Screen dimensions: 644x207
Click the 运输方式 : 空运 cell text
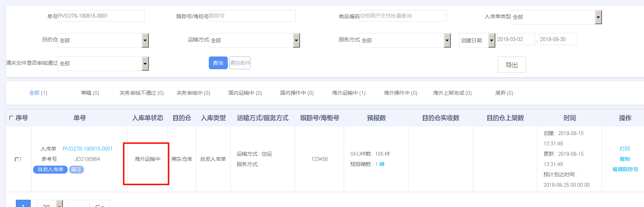pyautogui.click(x=254, y=154)
